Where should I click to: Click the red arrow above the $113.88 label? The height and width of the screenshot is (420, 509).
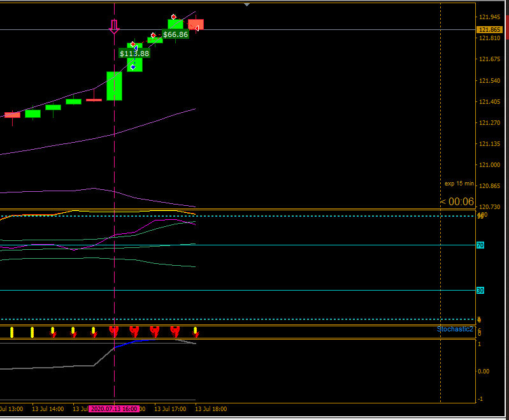(133, 44)
